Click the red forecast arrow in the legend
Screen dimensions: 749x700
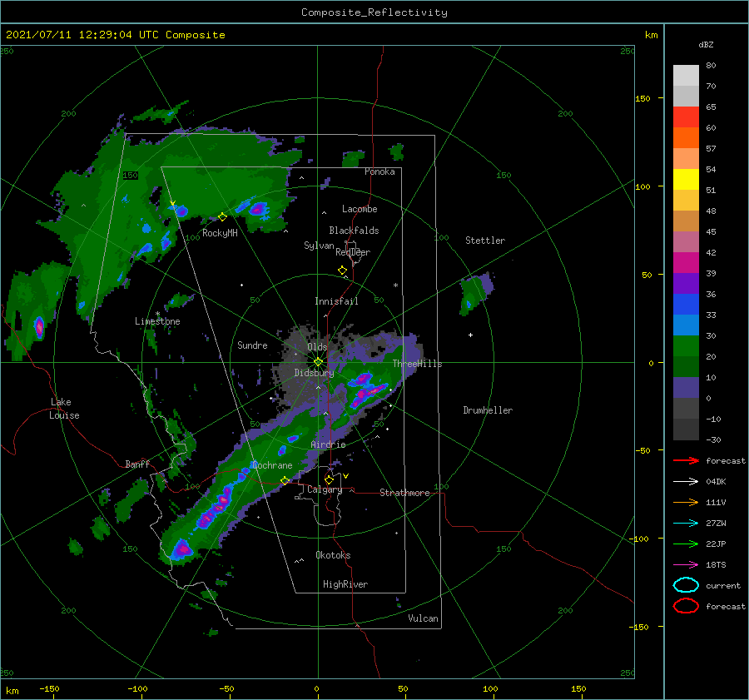[x=686, y=460]
